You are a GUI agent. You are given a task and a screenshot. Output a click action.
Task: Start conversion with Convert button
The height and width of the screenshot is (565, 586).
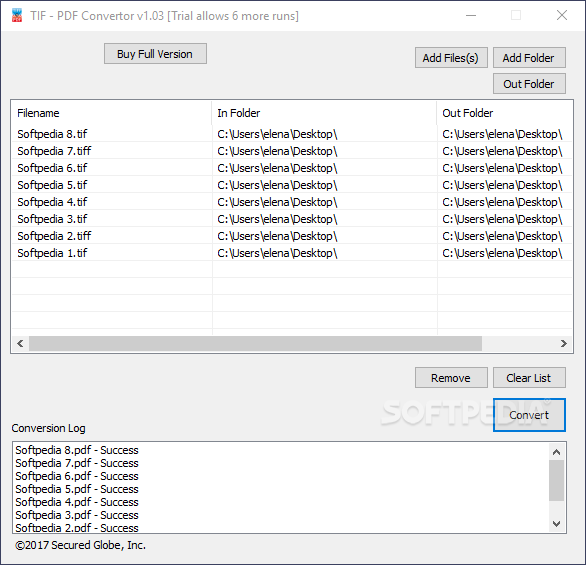pyautogui.click(x=529, y=415)
